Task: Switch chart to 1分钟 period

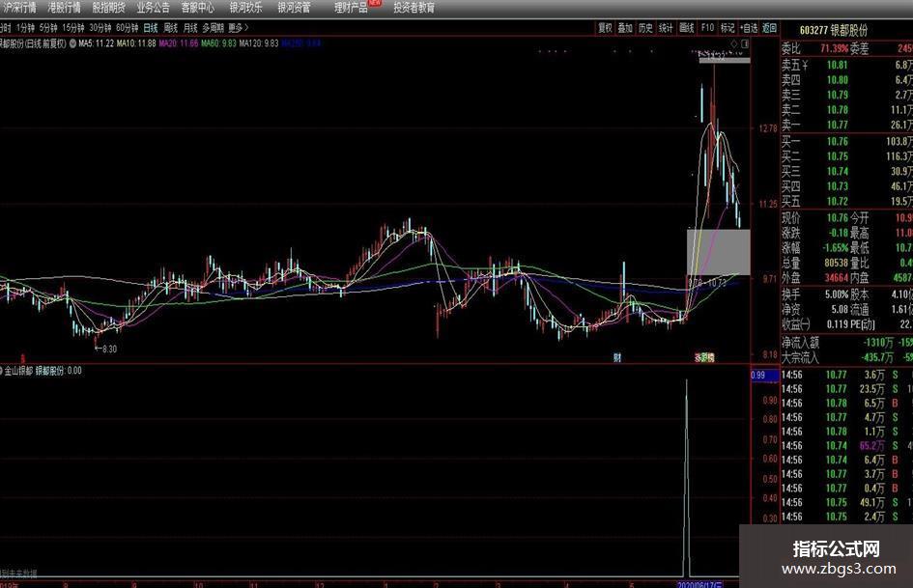Action: (26, 27)
